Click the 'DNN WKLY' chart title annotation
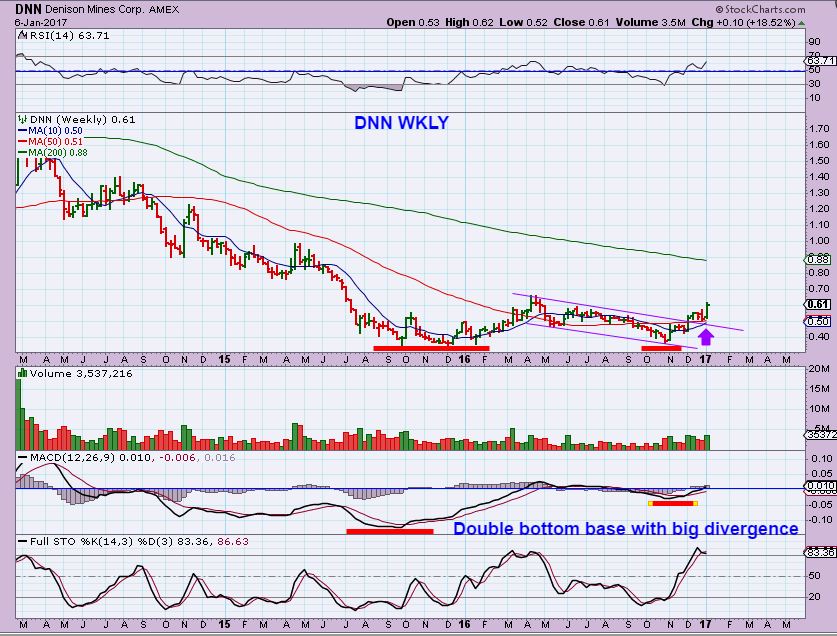 401,123
